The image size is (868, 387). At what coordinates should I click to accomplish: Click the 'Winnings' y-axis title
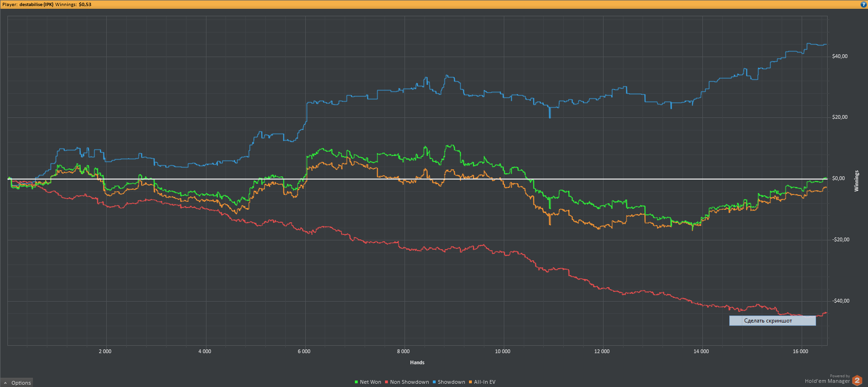[x=856, y=181]
